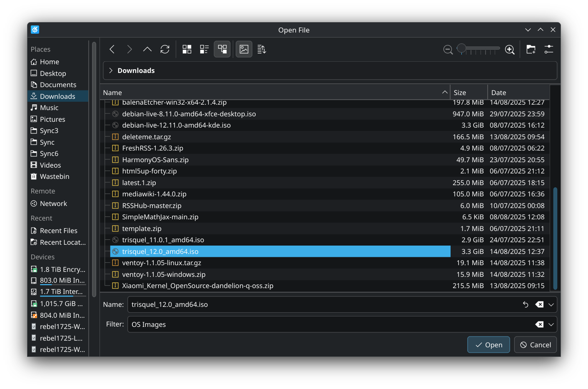The image size is (588, 389).
Task: Select debian-live-12.11.0-amd64-kde.iso file
Action: (176, 125)
